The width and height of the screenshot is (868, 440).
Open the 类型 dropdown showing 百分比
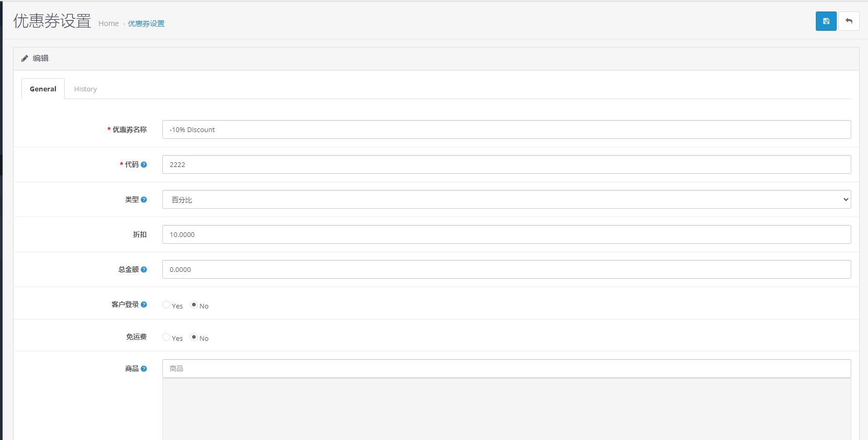(x=506, y=199)
